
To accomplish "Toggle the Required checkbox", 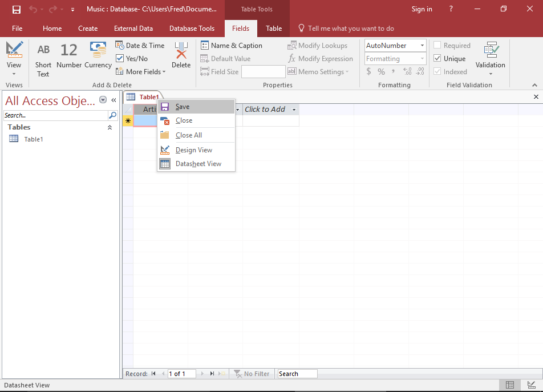I will [437, 45].
